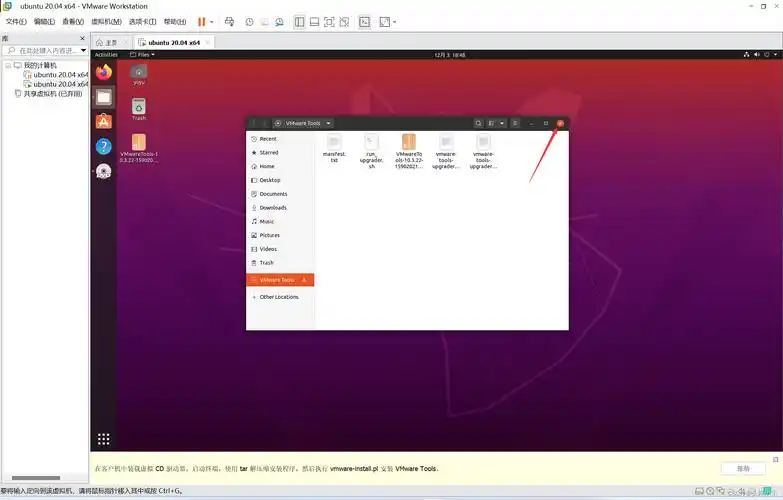
Task: Select the home folder desktop icon
Action: 139,74
